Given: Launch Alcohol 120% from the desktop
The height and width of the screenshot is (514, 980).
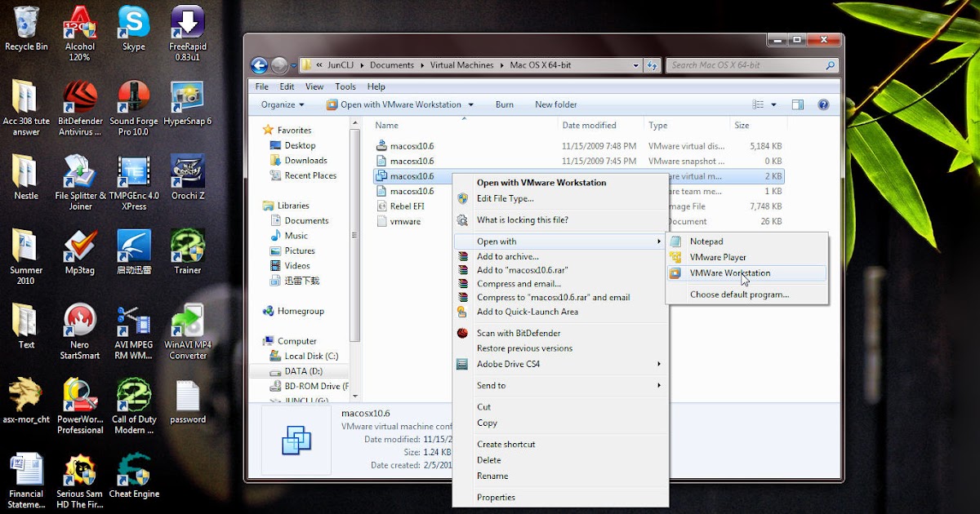Looking at the screenshot, I should 79,34.
